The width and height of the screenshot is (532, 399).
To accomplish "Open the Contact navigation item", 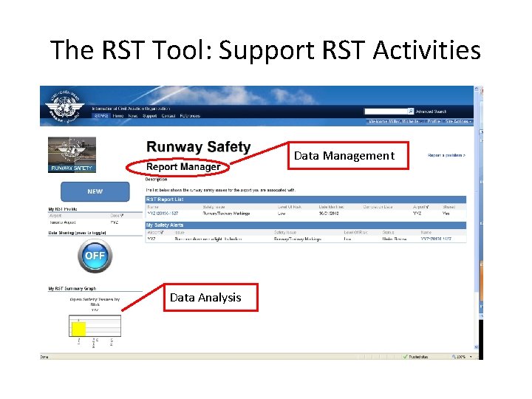I will point(168,116).
